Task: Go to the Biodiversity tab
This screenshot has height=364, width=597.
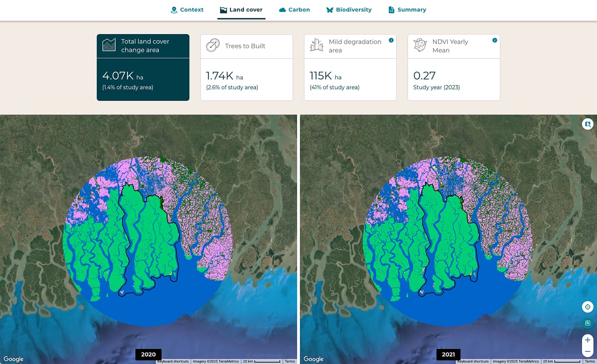Action: point(349,10)
